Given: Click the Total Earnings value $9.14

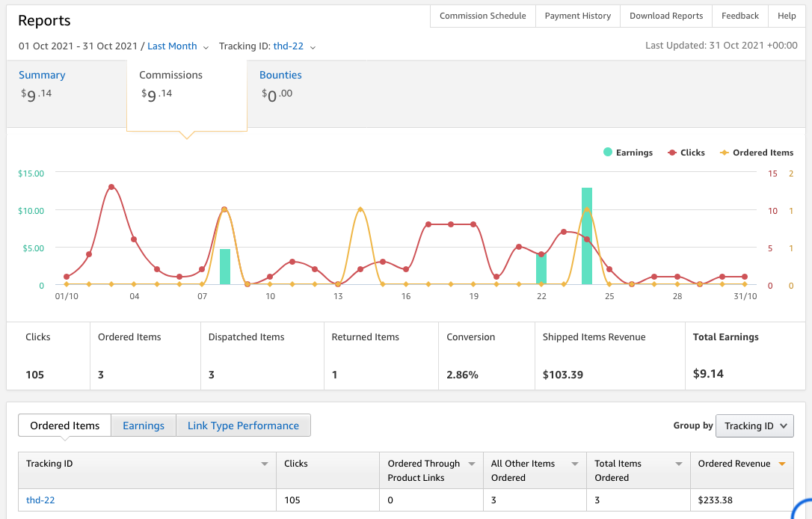Looking at the screenshot, I should coord(708,374).
